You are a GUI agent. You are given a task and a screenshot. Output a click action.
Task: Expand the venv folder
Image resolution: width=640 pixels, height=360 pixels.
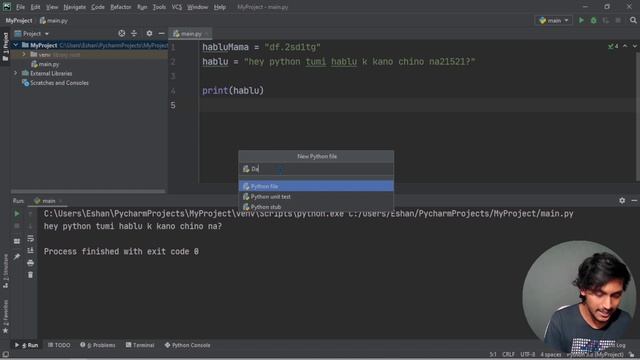[x=24, y=55]
